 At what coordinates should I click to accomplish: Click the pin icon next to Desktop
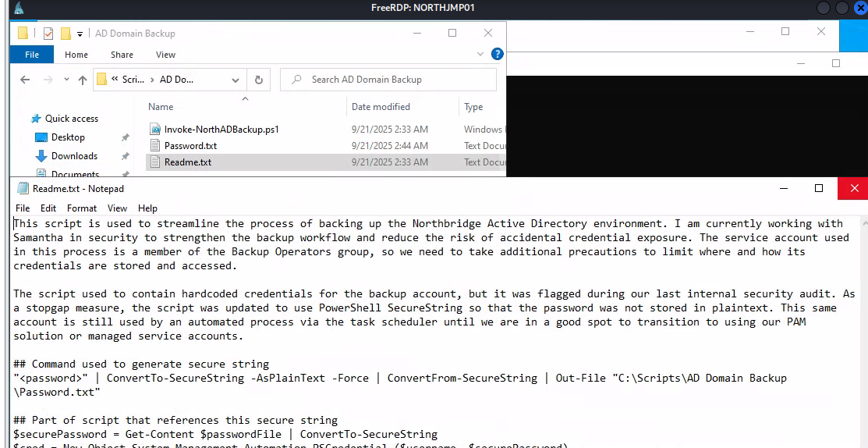pos(125,137)
